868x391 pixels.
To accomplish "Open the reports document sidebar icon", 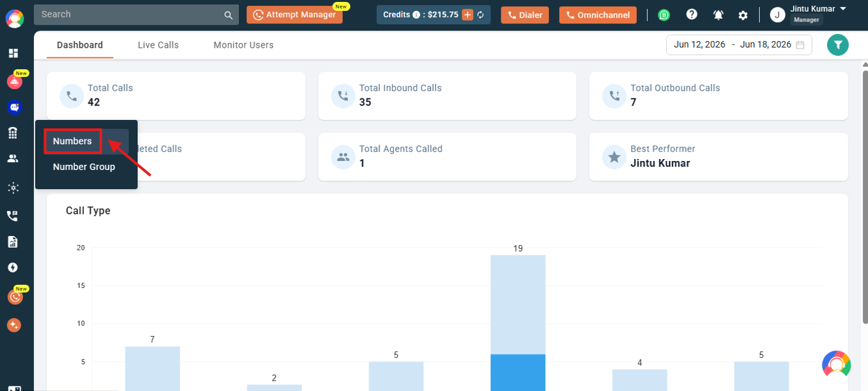I will 13,242.
